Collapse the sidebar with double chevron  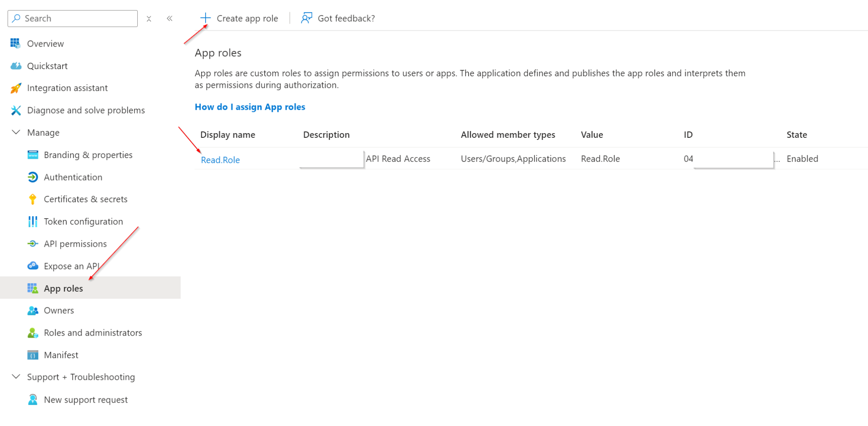click(x=170, y=18)
